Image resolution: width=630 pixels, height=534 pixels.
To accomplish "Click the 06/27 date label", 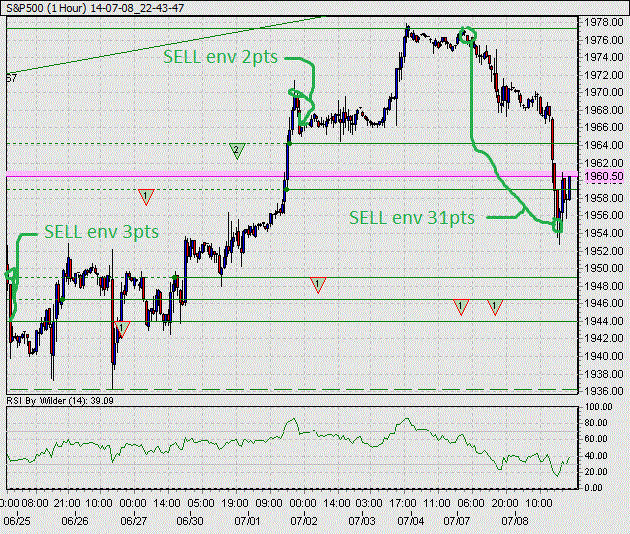I will tap(134, 521).
